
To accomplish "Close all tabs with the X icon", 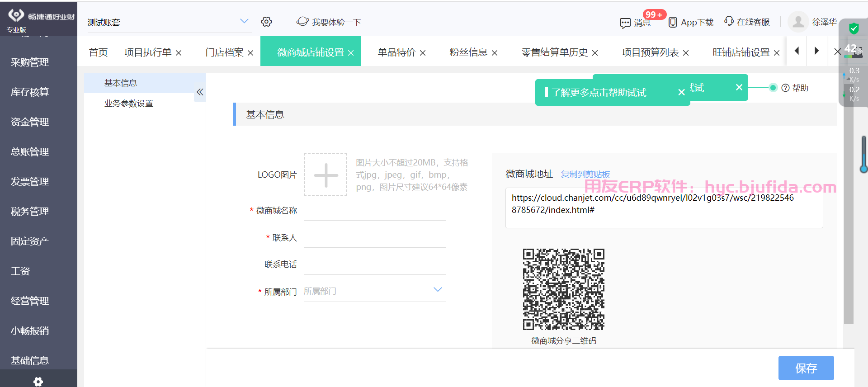I will [x=837, y=52].
